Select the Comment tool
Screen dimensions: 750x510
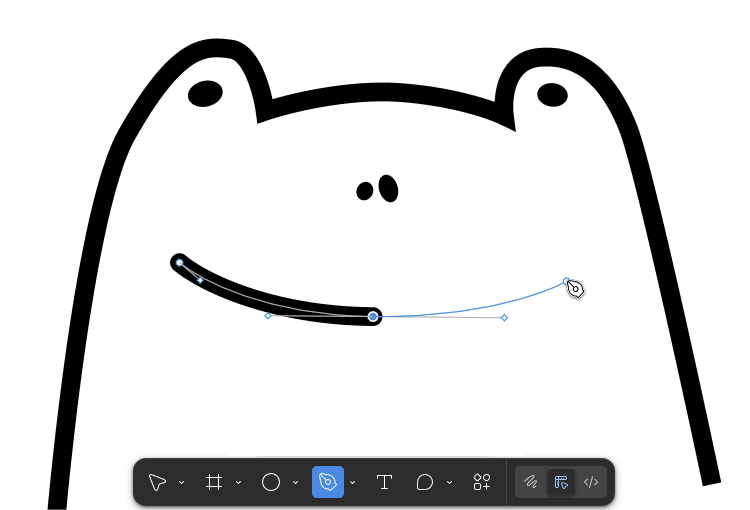(425, 482)
